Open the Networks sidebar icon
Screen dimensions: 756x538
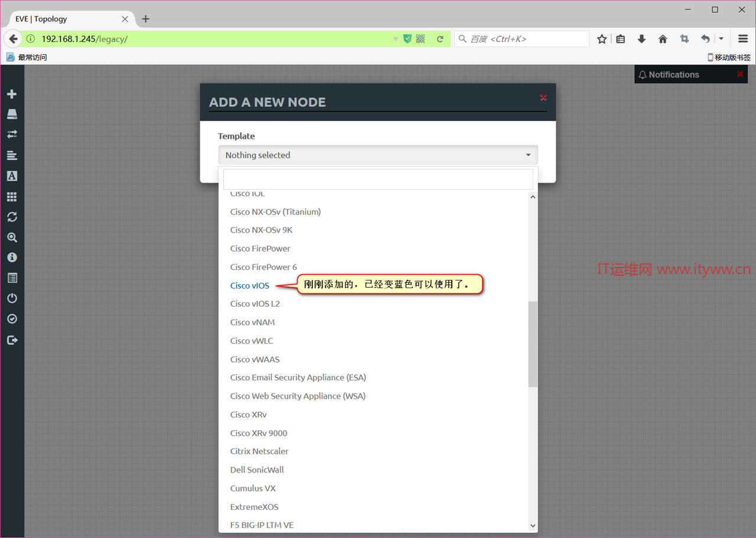pos(12,135)
